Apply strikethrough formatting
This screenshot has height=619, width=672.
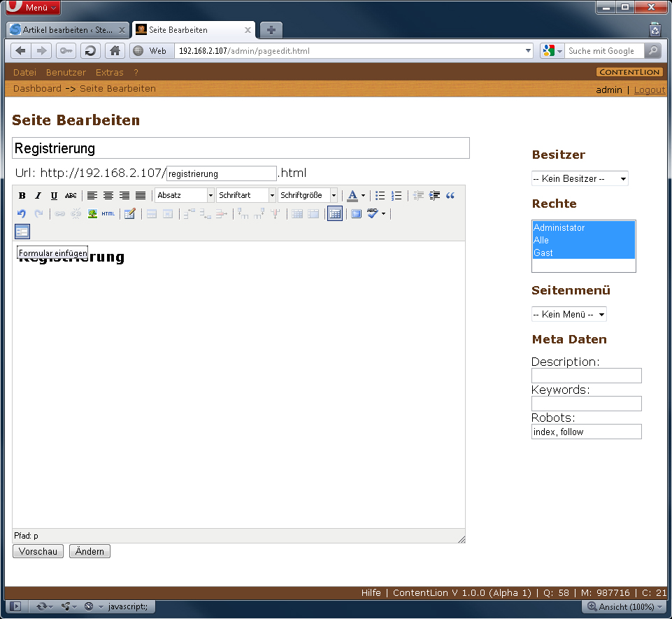click(x=71, y=195)
